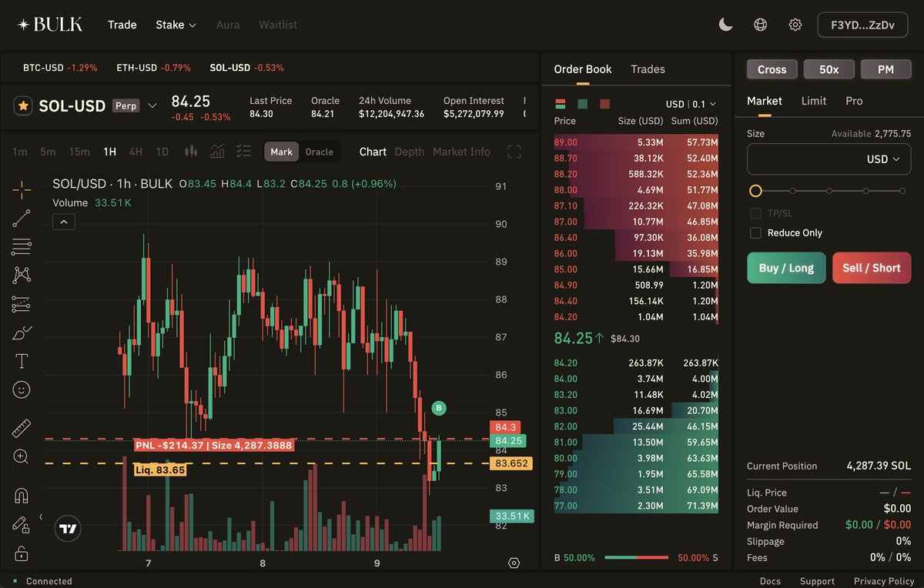Viewport: 924px width, 588px height.
Task: Open the forecasting and measurement tools
Action: [22, 304]
